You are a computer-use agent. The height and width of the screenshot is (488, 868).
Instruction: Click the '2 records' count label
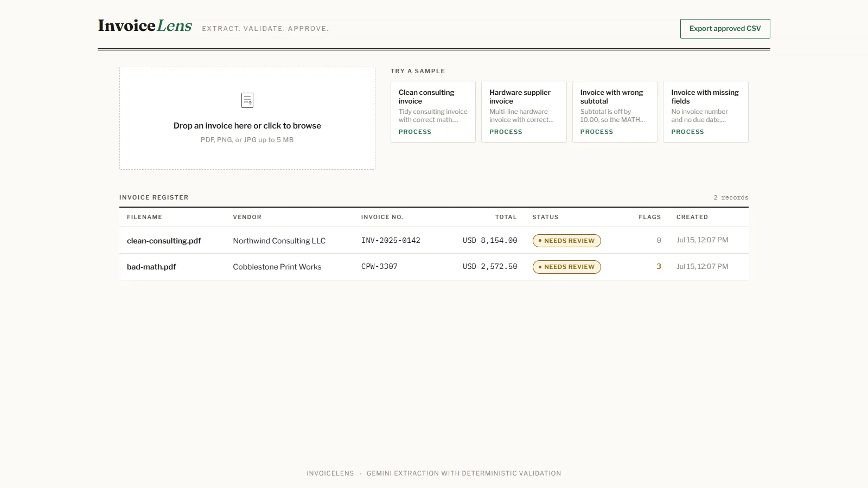(x=731, y=197)
